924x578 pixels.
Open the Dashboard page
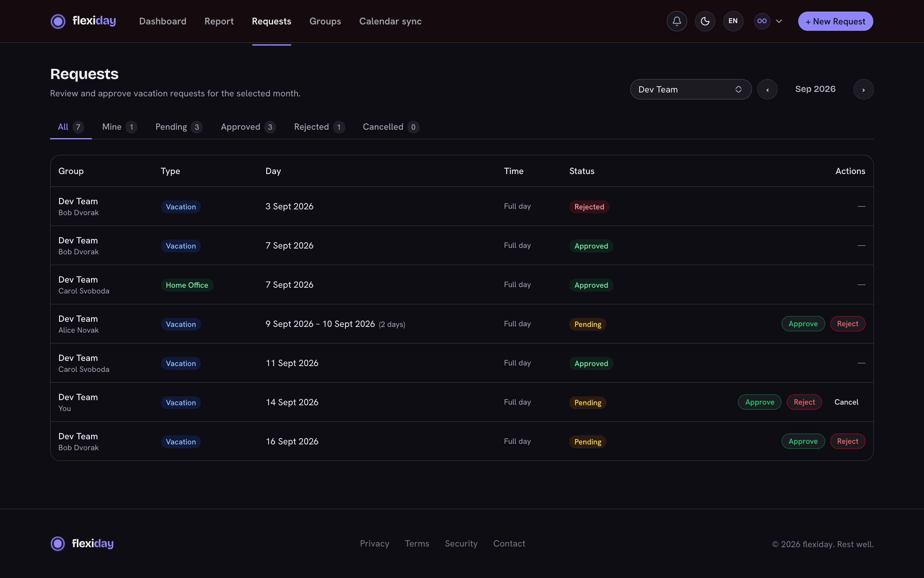pos(163,21)
